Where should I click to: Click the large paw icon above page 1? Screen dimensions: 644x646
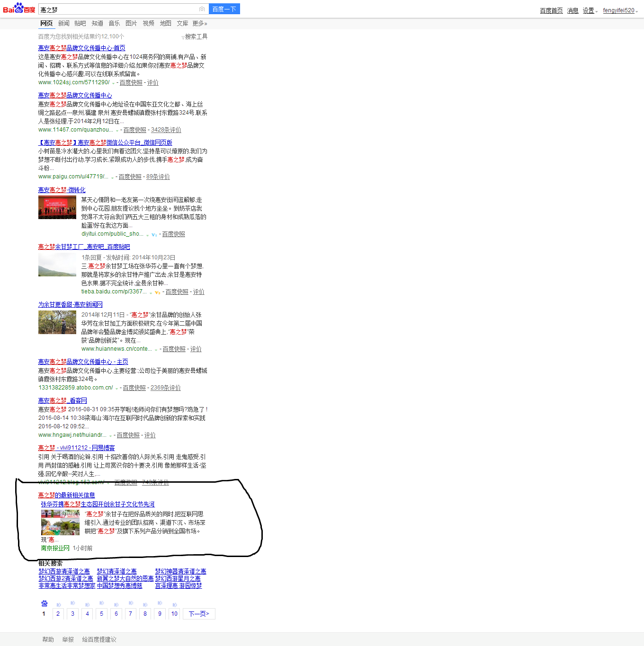pyautogui.click(x=44, y=603)
